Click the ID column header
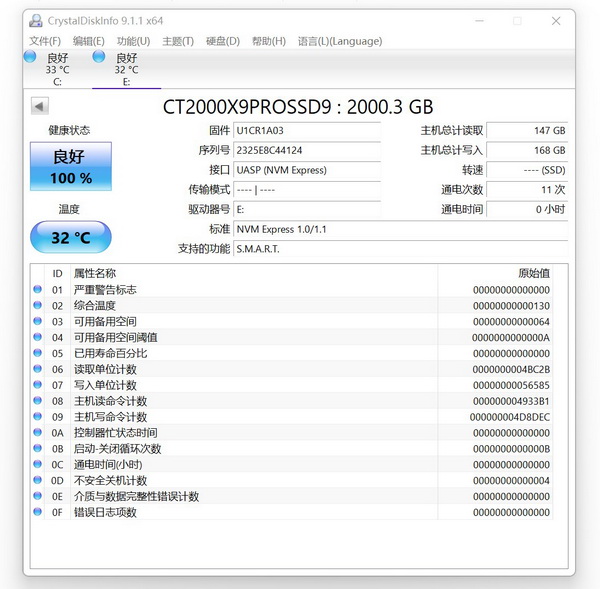The height and width of the screenshot is (589, 600). click(57, 274)
